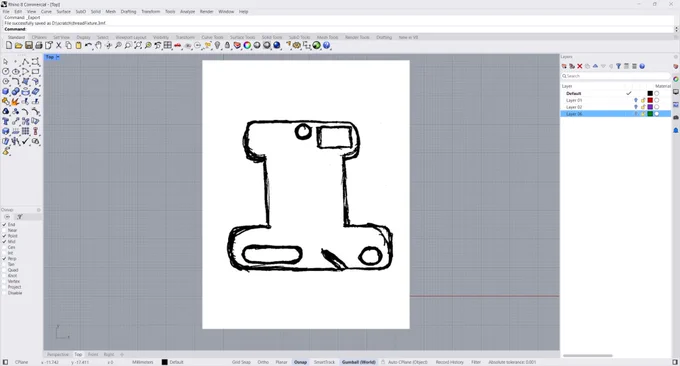Toggle Osnap in the status bar
This screenshot has height=366, width=680.
(x=301, y=362)
